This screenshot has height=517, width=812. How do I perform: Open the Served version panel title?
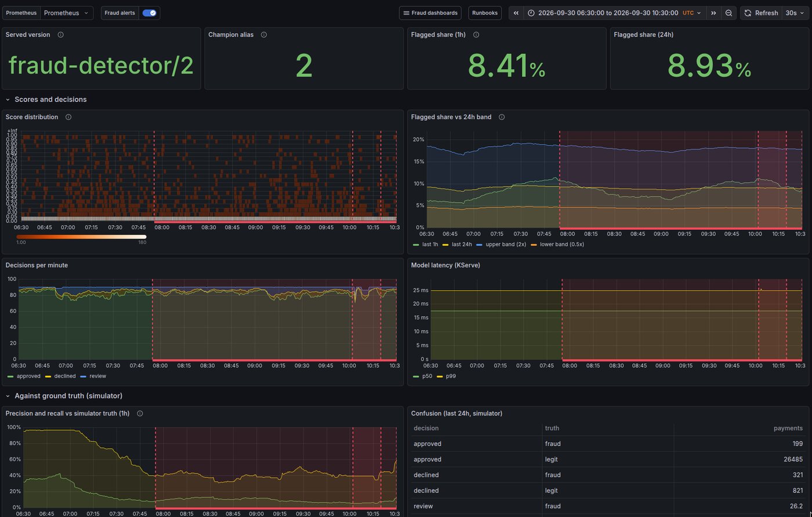coord(28,35)
